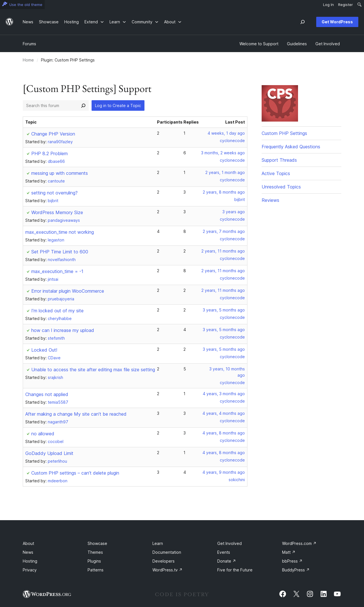
Task: Expand the Learn dropdown menu
Action: pyautogui.click(x=117, y=22)
